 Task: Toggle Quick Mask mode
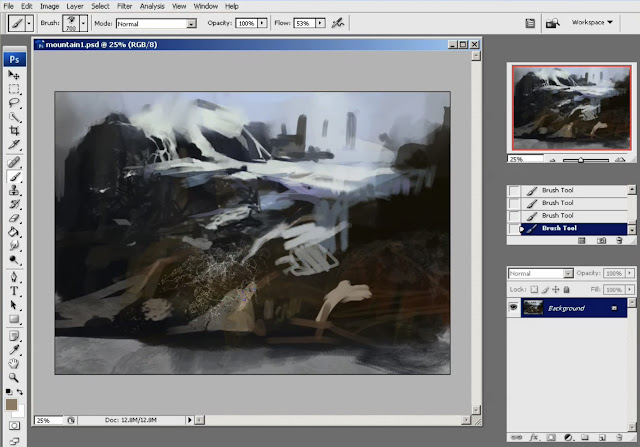(x=14, y=426)
